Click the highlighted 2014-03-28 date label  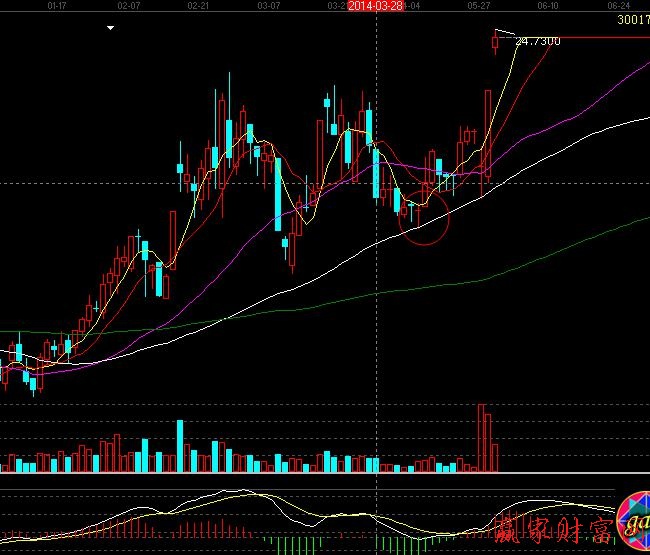tap(376, 6)
